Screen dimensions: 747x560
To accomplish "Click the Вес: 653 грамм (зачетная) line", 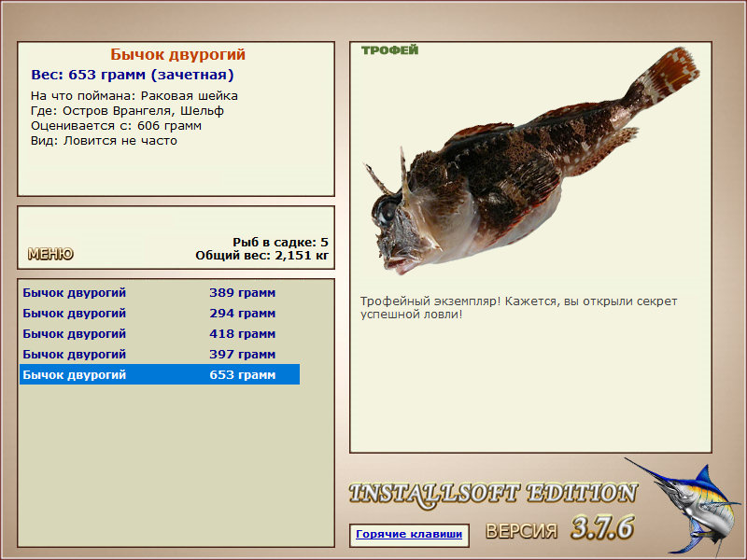I will point(133,75).
